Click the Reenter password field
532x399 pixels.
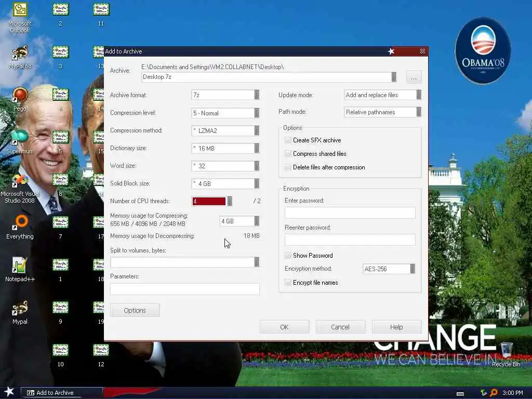(x=350, y=240)
